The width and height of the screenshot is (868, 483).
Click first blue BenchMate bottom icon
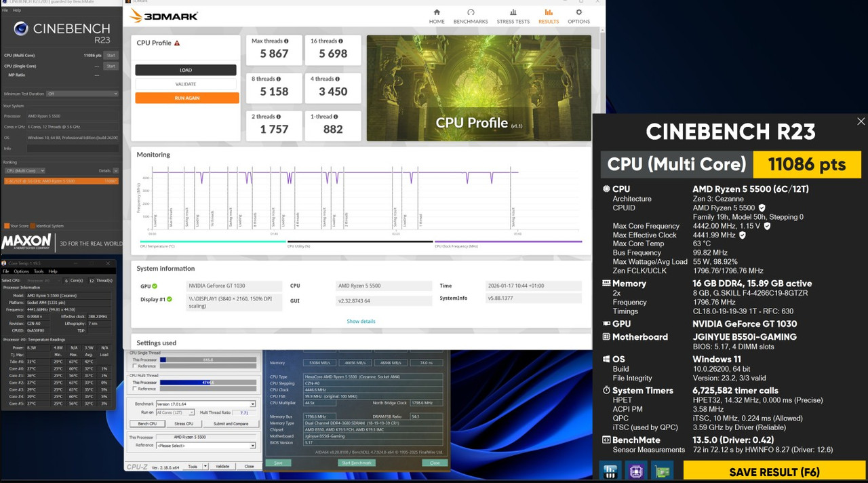(609, 470)
